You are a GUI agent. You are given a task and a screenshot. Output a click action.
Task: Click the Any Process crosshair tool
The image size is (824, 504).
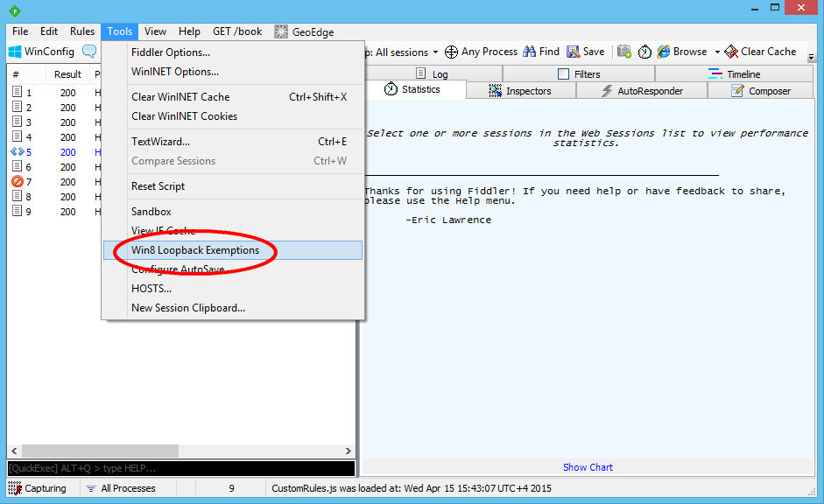(x=481, y=52)
